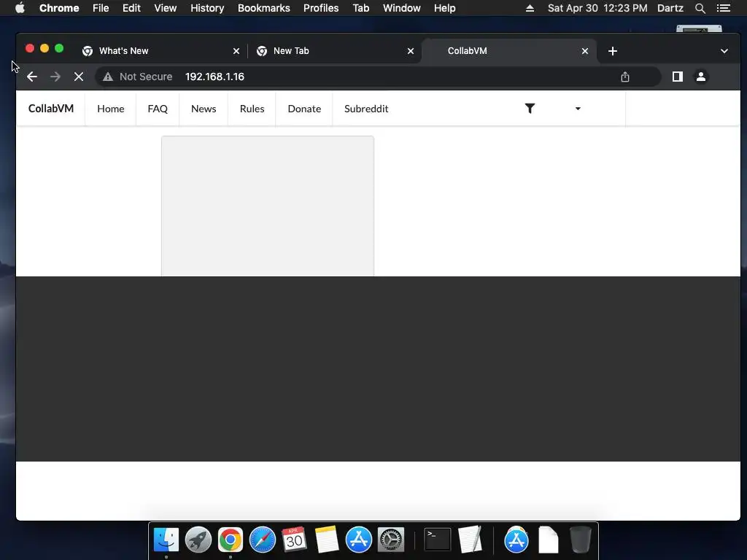Open the Trash in the dock
747x560 pixels.
coord(580,540)
